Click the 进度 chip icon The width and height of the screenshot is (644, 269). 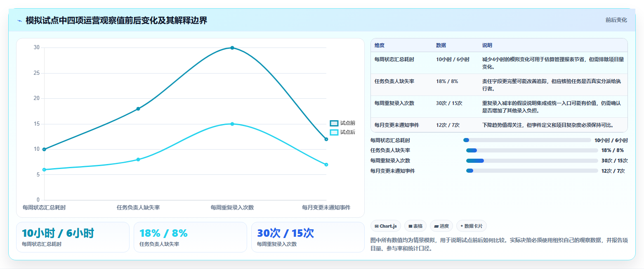pos(436,226)
